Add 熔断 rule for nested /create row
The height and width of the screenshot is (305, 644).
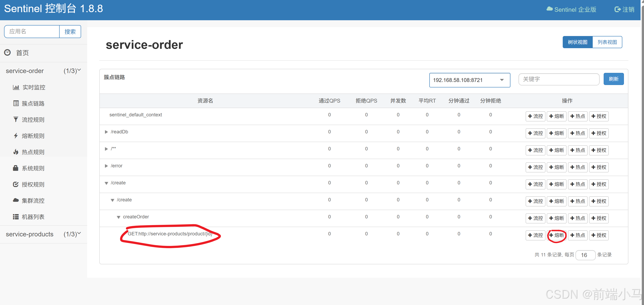tap(556, 201)
